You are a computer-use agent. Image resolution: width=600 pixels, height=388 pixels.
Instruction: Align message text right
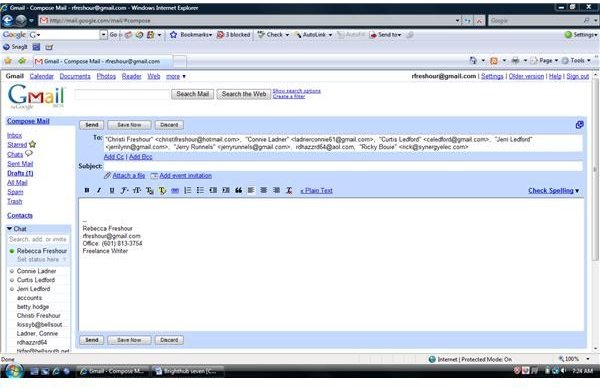pos(276,190)
